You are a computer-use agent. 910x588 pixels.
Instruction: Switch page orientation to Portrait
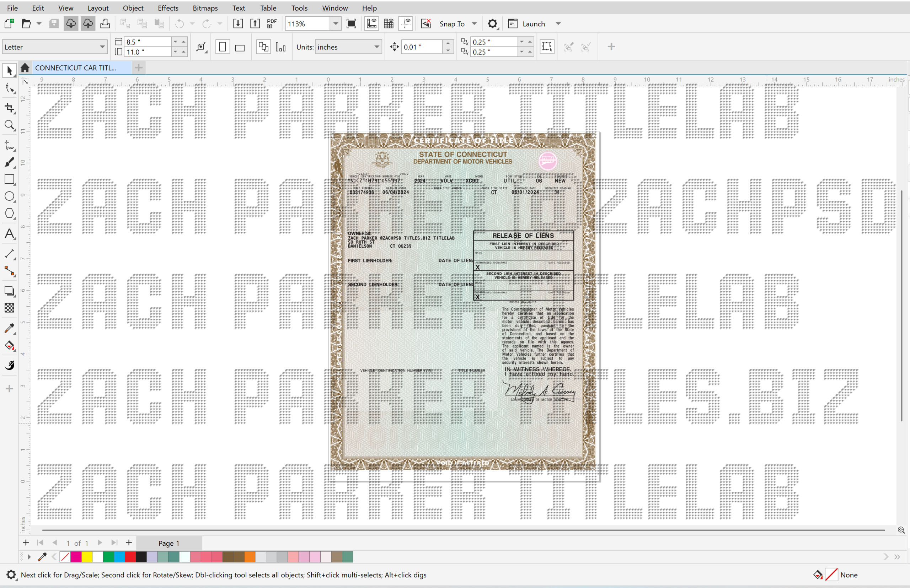pyautogui.click(x=222, y=47)
